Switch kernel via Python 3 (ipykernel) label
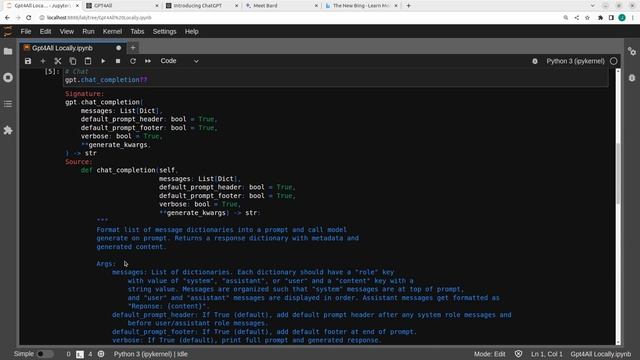Image resolution: width=640 pixels, height=360 pixels. coord(575,61)
